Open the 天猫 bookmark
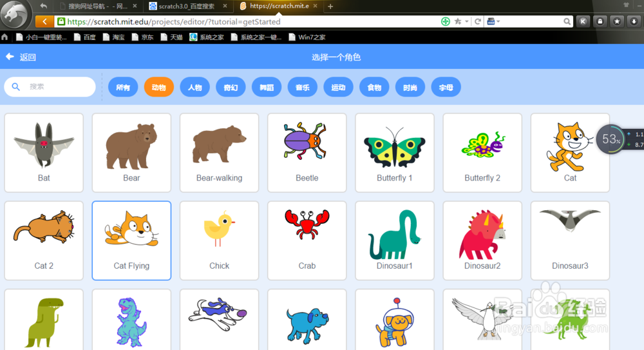Screen dimensions: 644x350 [x=172, y=37]
